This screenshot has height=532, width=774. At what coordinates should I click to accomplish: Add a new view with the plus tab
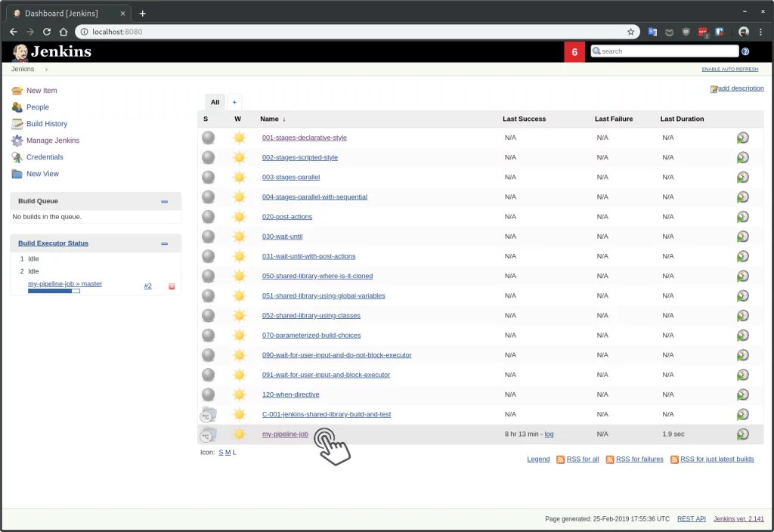pos(234,102)
